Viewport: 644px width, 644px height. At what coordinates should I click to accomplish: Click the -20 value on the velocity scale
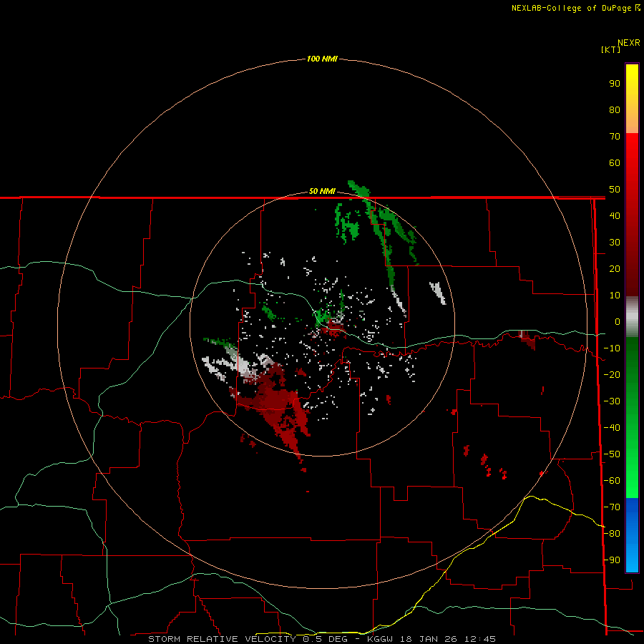pyautogui.click(x=612, y=374)
